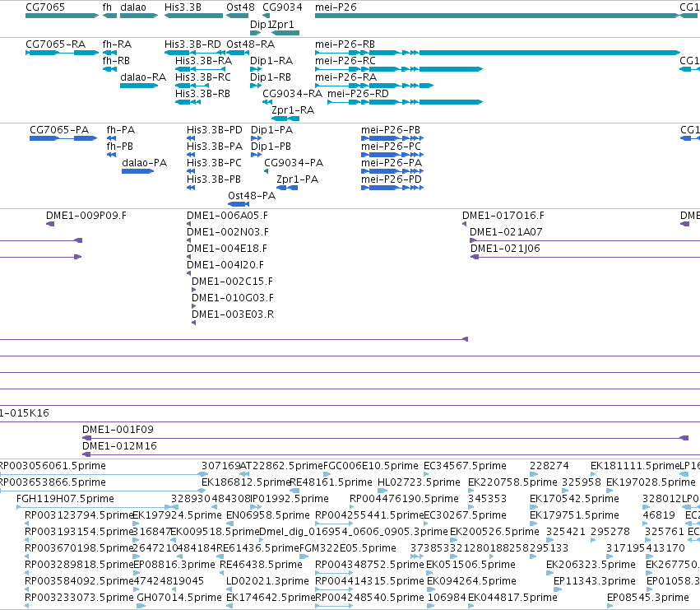
Task: Select the CG9034-RA transcript label
Action: coord(292,94)
